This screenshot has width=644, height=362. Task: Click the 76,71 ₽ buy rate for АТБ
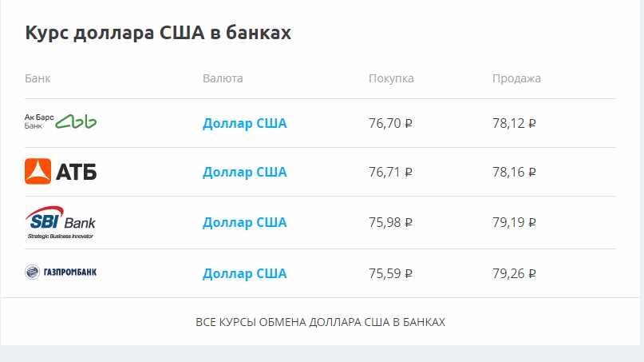click(390, 172)
